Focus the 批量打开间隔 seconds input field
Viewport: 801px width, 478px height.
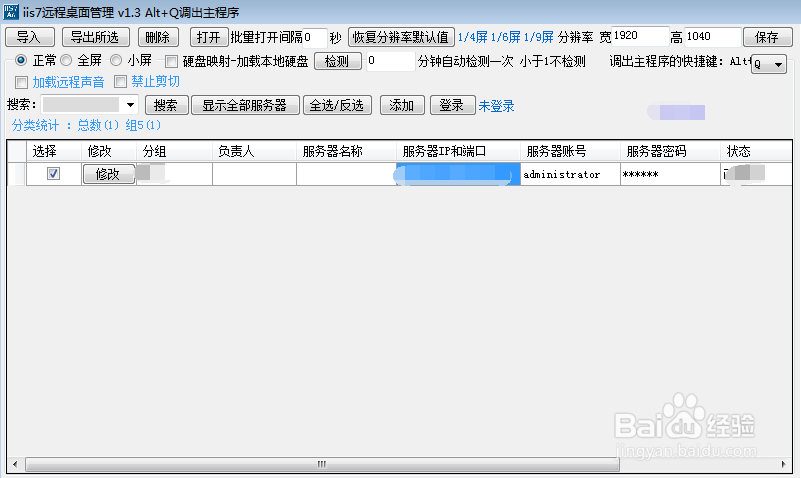click(x=314, y=37)
